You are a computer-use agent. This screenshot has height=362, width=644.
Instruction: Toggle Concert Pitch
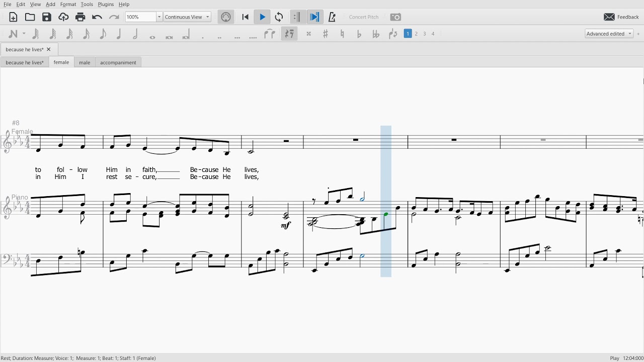[363, 17]
